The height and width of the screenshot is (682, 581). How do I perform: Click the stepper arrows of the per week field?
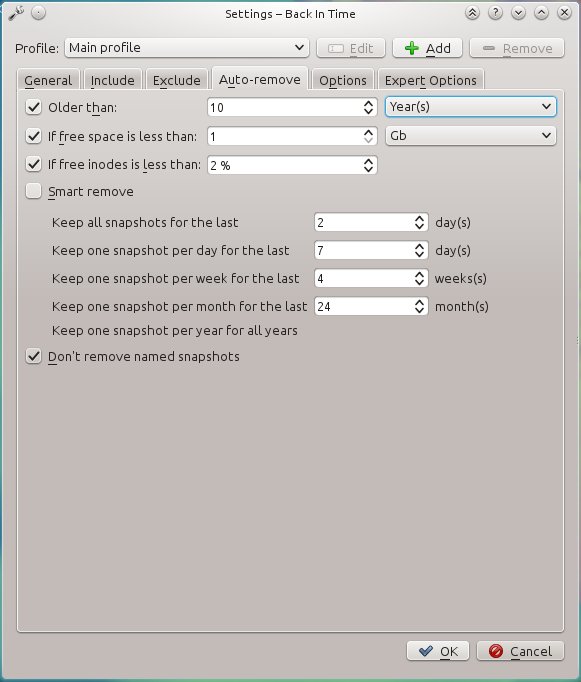tap(419, 278)
